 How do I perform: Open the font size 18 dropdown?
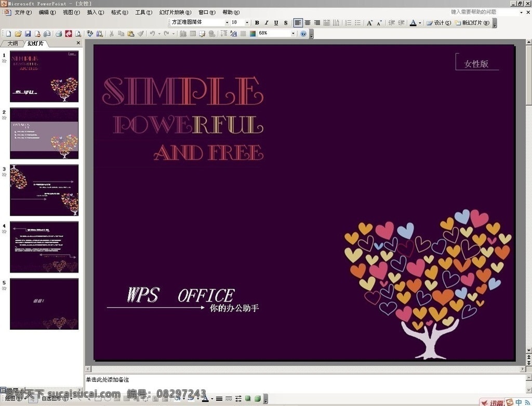click(247, 23)
